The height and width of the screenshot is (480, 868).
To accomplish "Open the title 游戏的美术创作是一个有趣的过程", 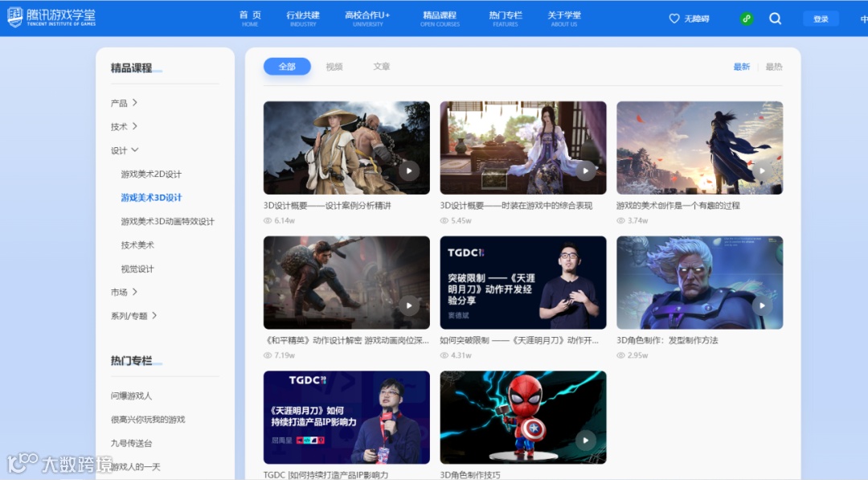I will [678, 205].
